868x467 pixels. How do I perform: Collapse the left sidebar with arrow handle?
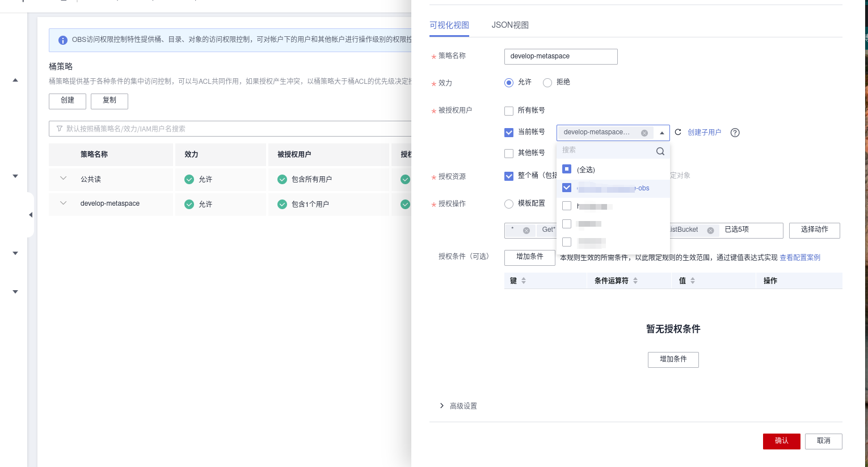click(x=31, y=215)
